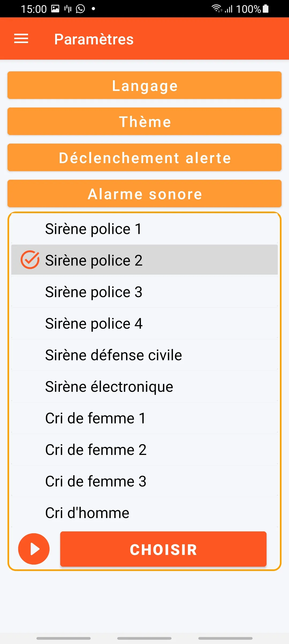Screen dimensions: 289x644
Task: Select the Cri d'homme sound
Action: [x=144, y=513]
